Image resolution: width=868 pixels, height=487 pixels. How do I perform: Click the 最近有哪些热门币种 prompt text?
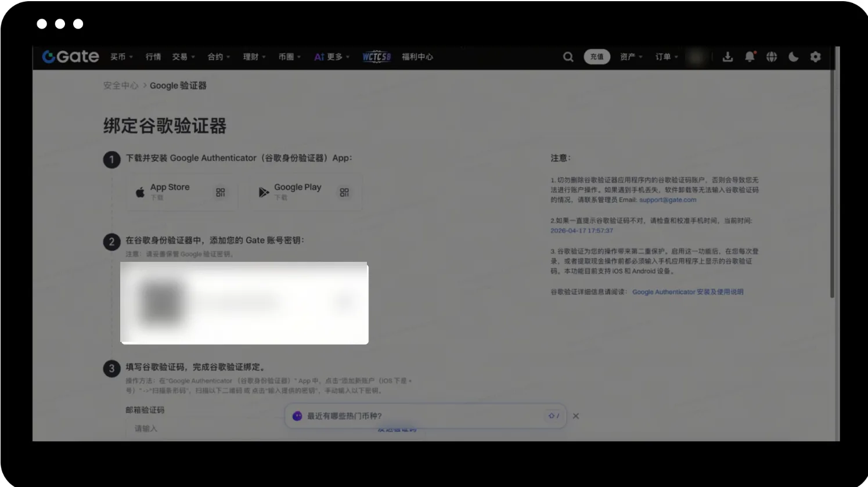coord(344,416)
